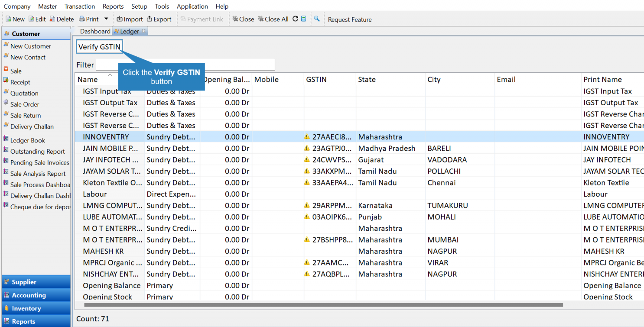The image size is (644, 327).
Task: Sort by the Mobile column header
Action: pos(278,79)
